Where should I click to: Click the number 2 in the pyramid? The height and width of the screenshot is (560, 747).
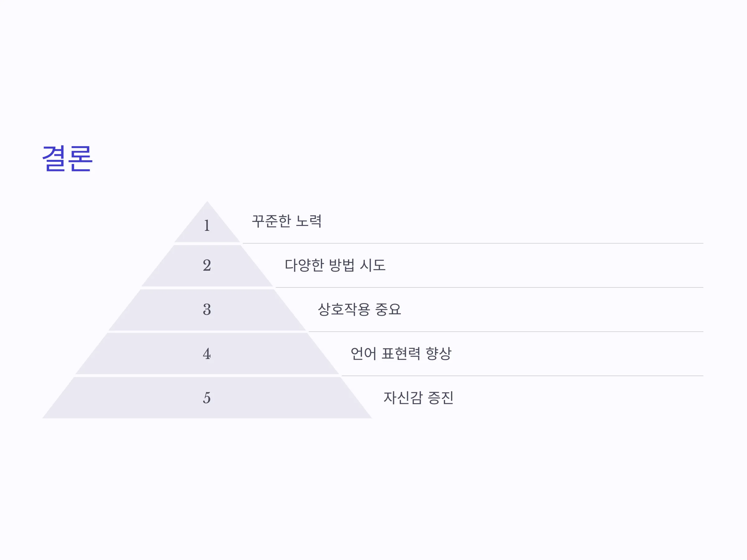click(x=207, y=265)
